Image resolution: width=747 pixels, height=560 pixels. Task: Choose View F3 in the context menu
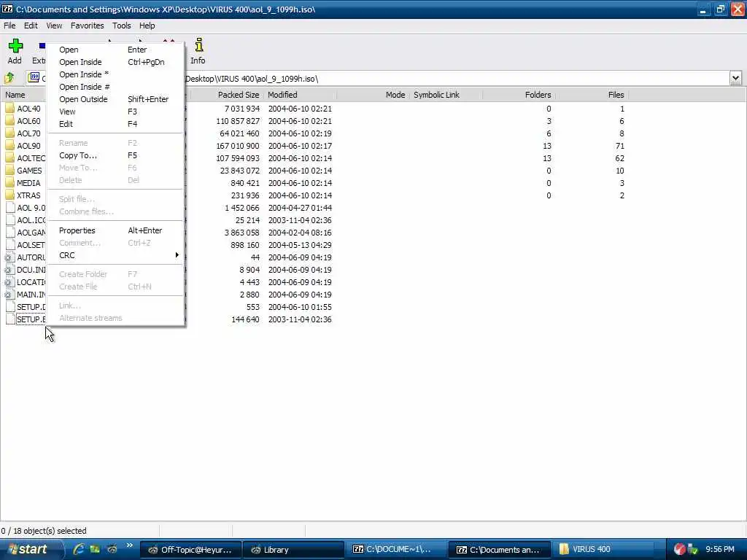click(x=116, y=112)
